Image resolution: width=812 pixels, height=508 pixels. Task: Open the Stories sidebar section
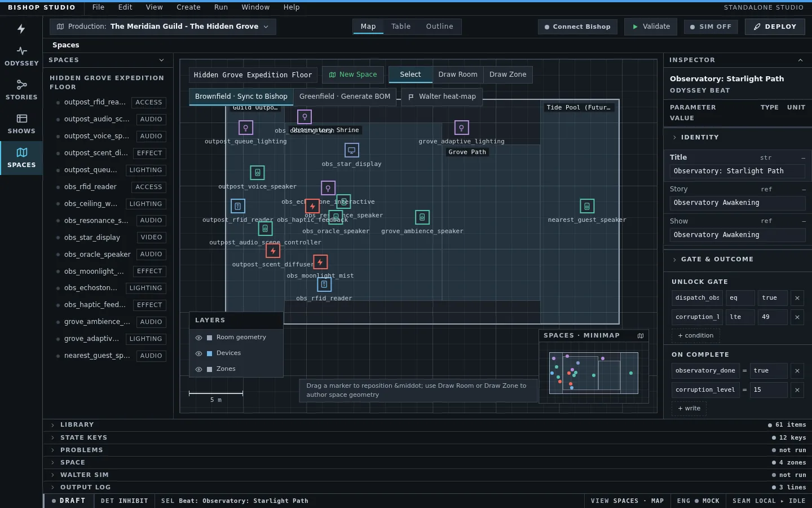click(x=21, y=90)
